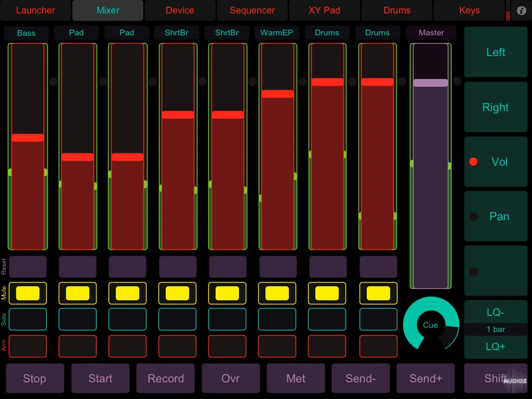Reset the Bass track fader
This screenshot has width=532, height=399.
pyautogui.click(x=28, y=267)
